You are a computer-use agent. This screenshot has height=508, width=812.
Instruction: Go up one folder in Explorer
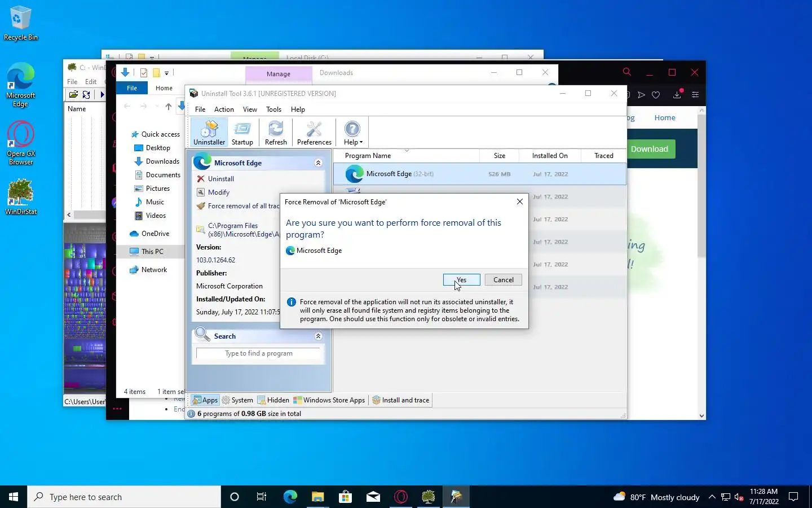168,106
